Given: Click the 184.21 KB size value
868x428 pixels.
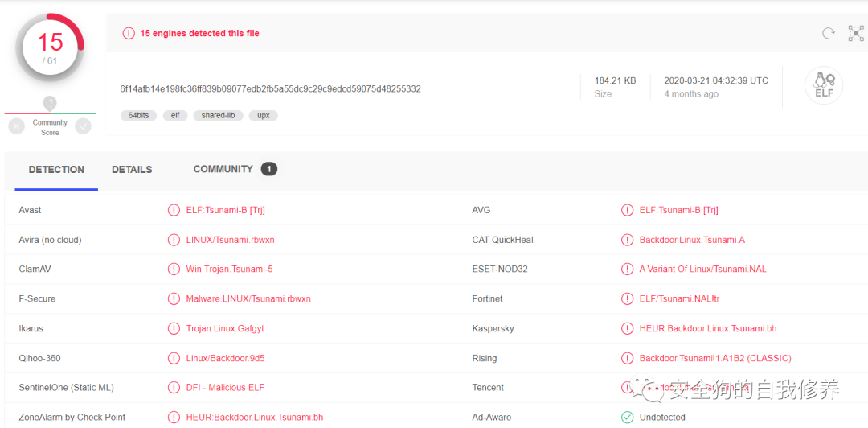Looking at the screenshot, I should [x=615, y=80].
